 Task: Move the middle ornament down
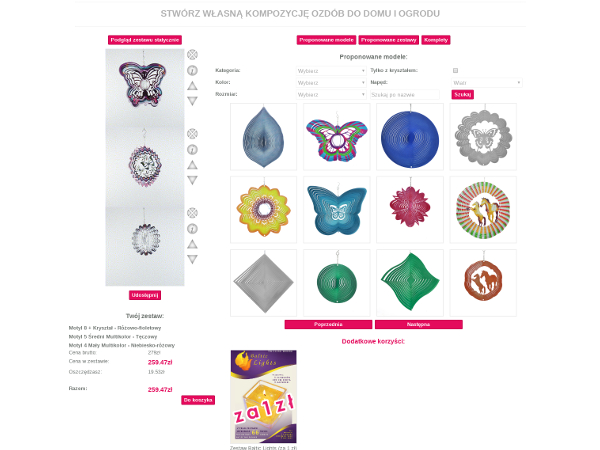coord(192,180)
